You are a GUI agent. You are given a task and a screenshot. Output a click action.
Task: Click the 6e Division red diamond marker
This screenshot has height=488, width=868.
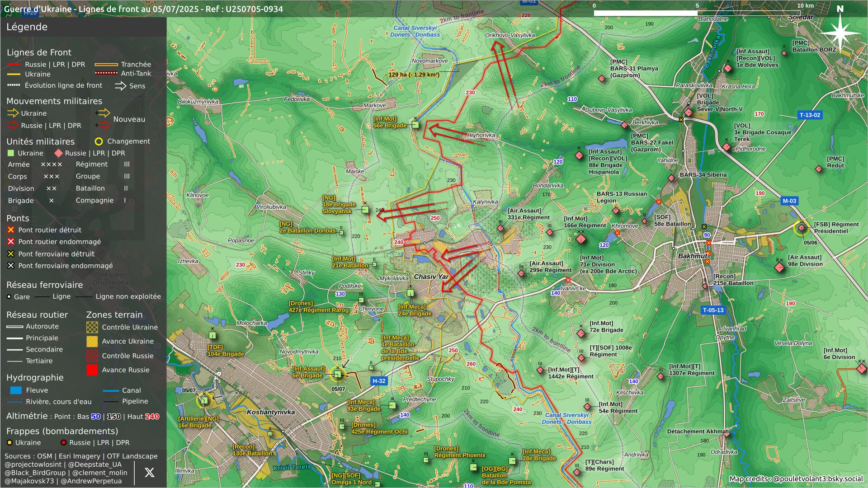click(862, 368)
